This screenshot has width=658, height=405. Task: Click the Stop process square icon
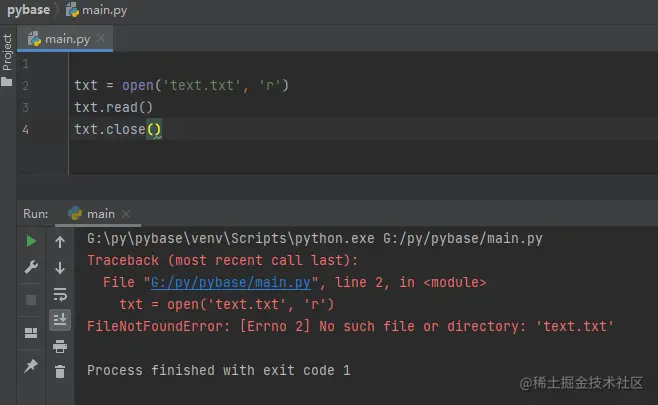[x=31, y=300]
